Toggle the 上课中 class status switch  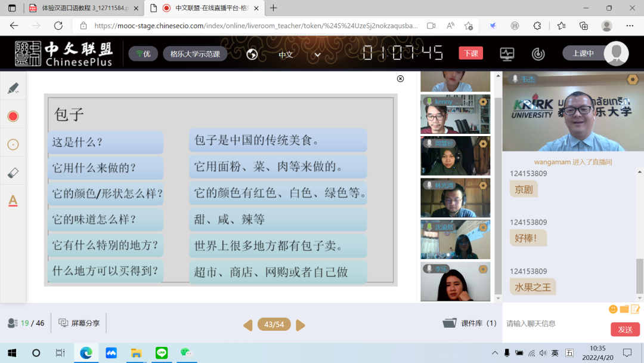point(596,54)
